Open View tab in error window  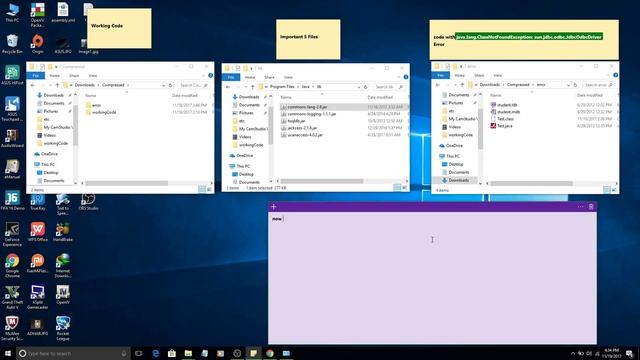[498, 76]
